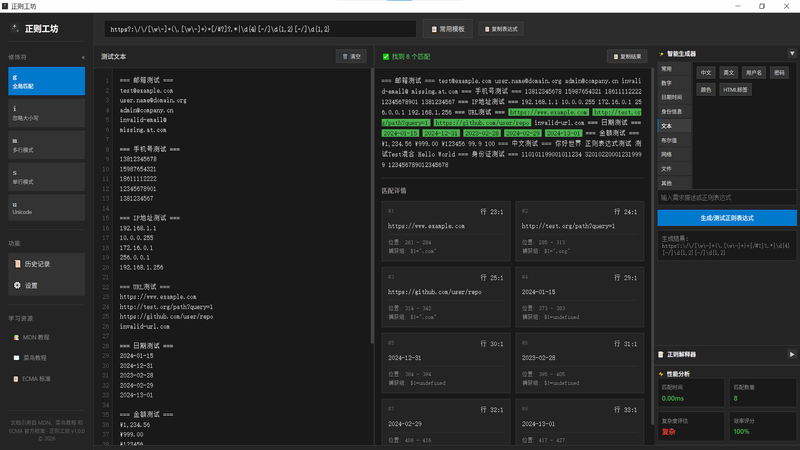Pick the HTML标签 template chip

click(735, 89)
